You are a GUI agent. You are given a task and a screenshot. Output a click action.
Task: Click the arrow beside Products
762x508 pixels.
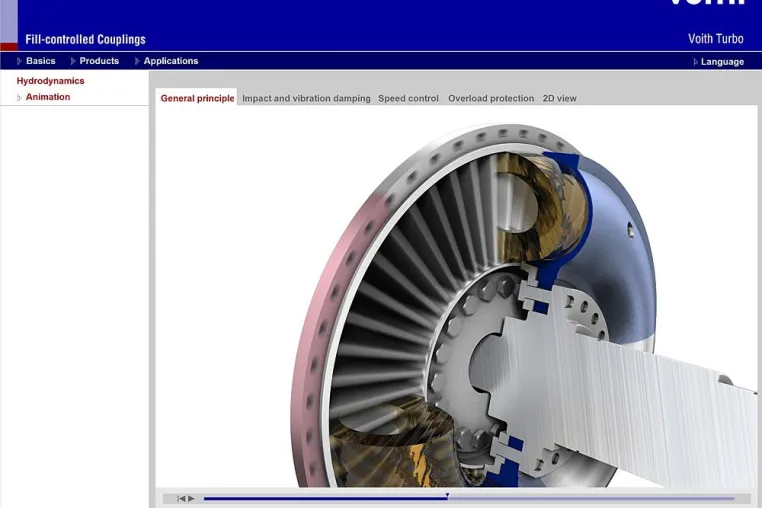click(72, 61)
